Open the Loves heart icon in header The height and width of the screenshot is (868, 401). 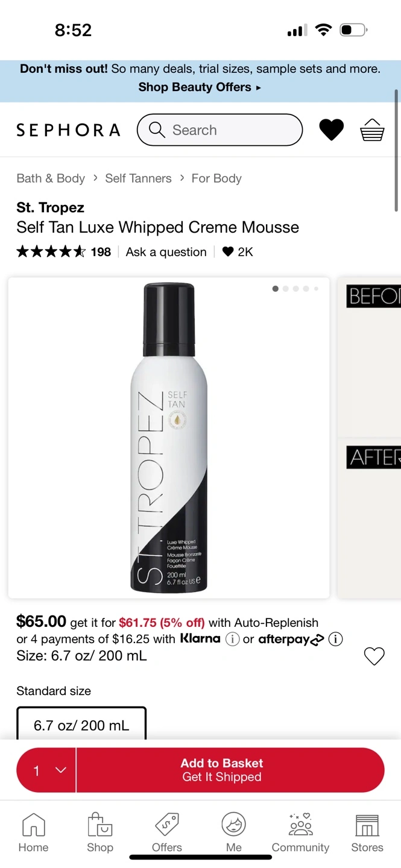point(331,130)
